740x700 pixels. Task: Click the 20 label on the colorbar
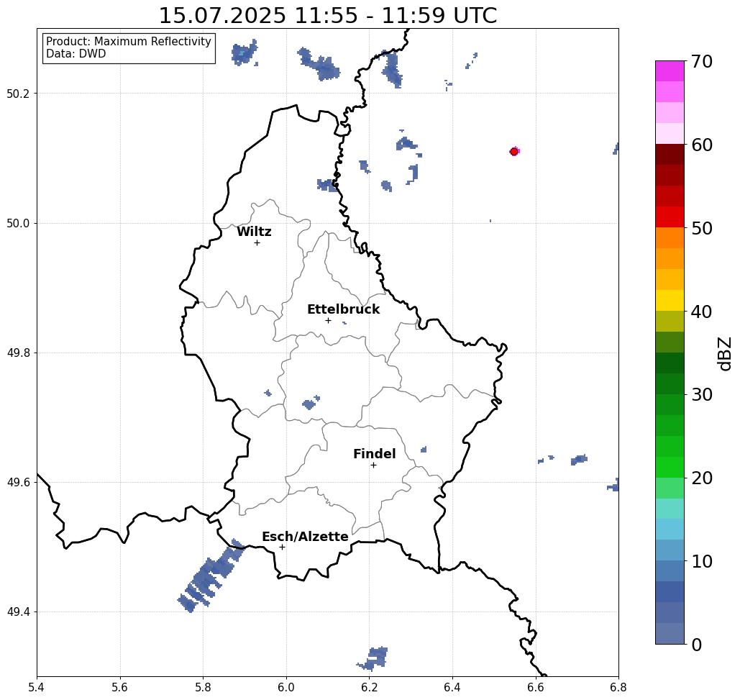click(701, 478)
